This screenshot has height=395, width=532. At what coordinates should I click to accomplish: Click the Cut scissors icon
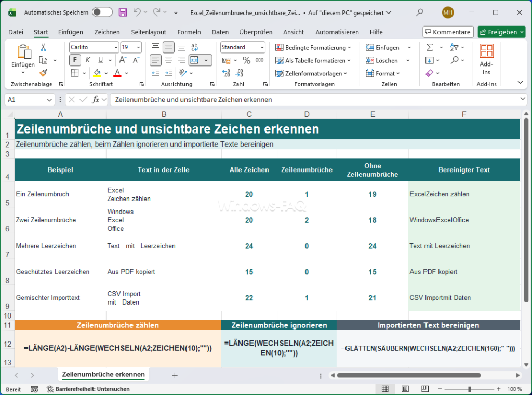click(43, 47)
